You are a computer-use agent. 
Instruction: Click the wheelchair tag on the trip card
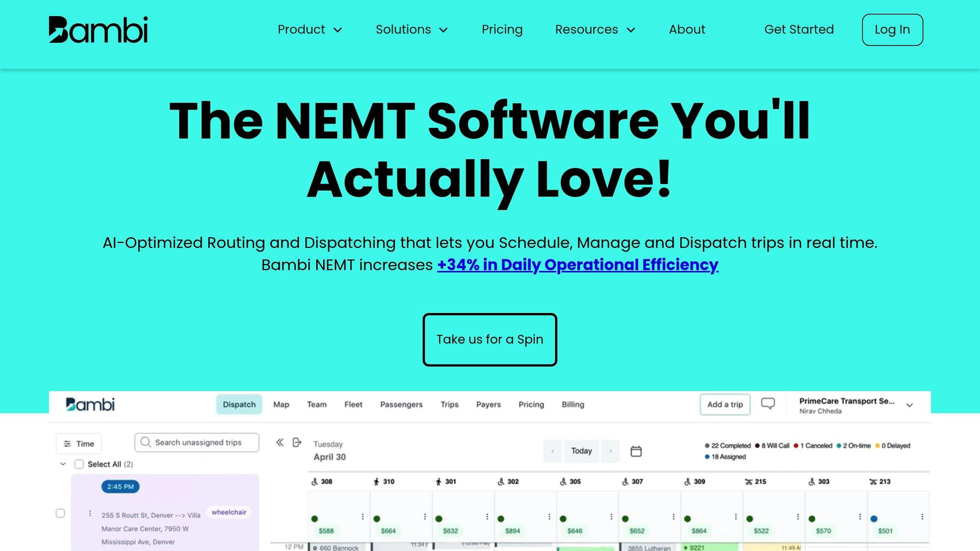pos(229,512)
